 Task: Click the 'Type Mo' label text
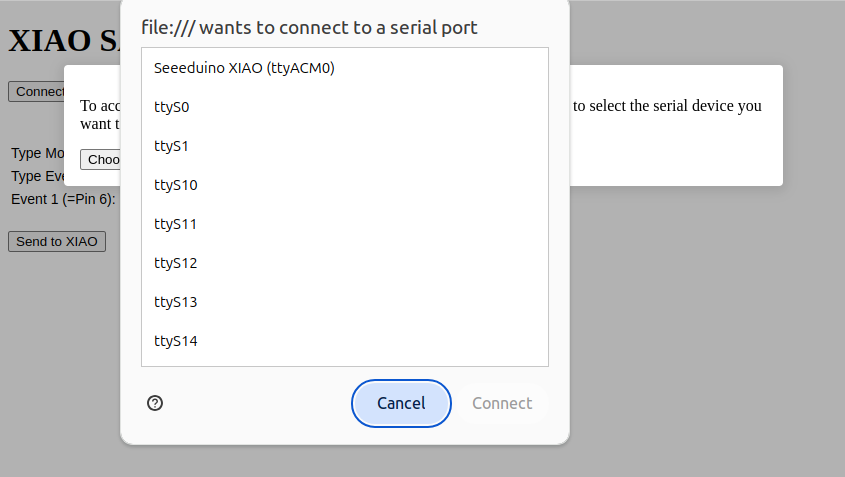39,153
